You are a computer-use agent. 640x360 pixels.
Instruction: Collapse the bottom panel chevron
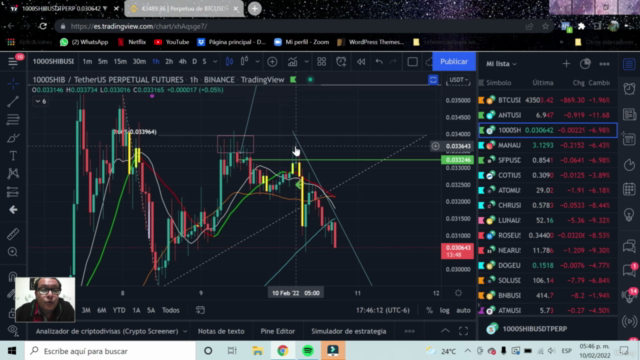click(x=445, y=331)
